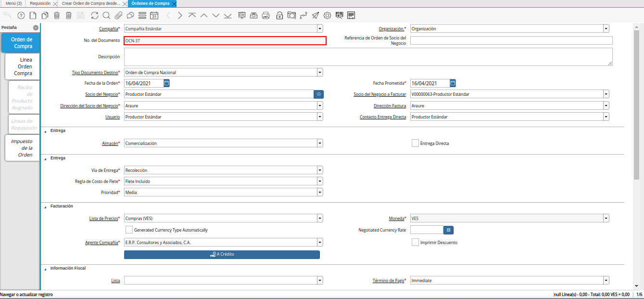Toggle Generated Currency Type Automatically checkbox
Screen dimensions: 644x299
(129, 230)
